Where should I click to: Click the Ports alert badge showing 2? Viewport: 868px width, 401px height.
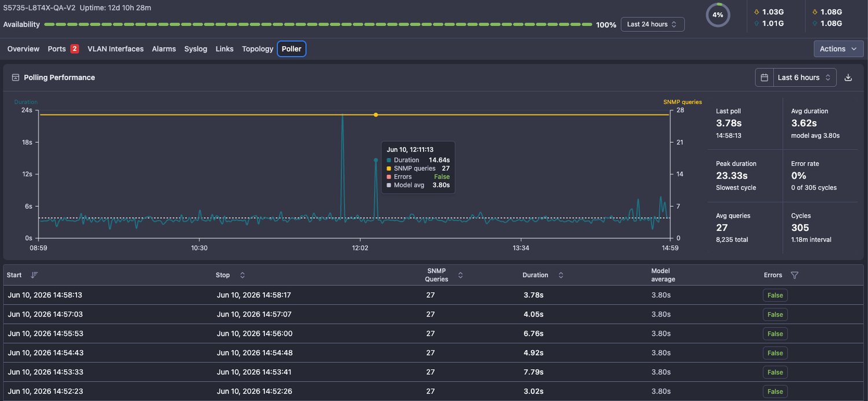point(75,49)
